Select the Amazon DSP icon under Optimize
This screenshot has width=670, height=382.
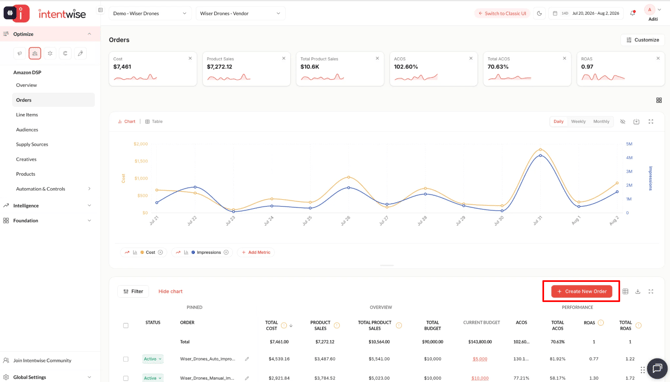35,53
